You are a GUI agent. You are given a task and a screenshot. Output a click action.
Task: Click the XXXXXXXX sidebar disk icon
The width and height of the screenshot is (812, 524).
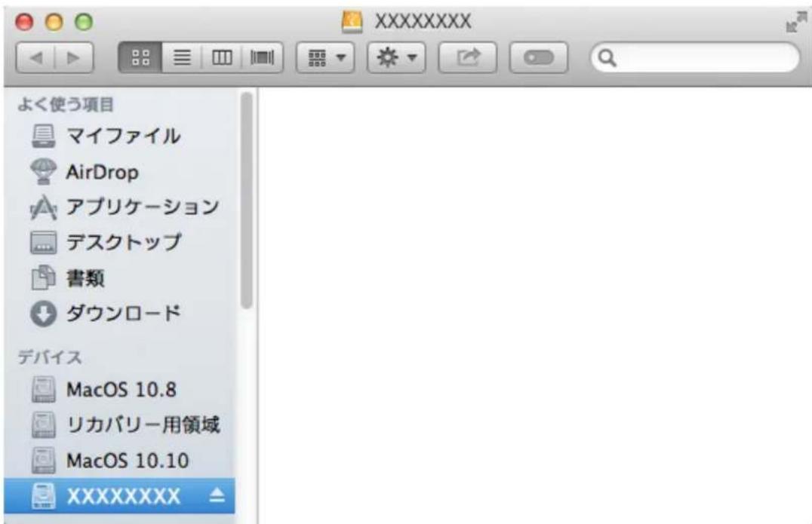[x=44, y=496]
